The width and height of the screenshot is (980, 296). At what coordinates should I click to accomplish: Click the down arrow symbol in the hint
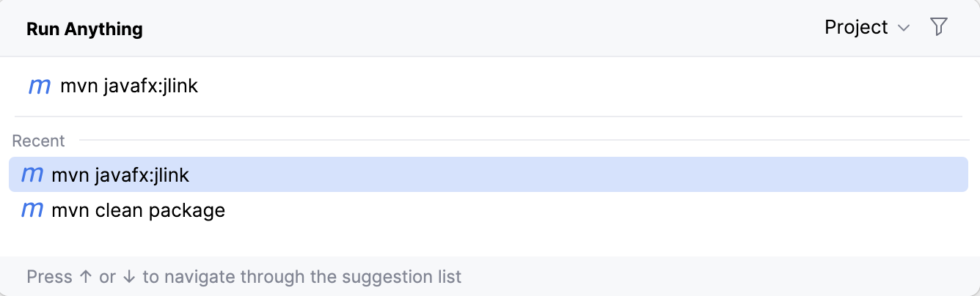(129, 277)
